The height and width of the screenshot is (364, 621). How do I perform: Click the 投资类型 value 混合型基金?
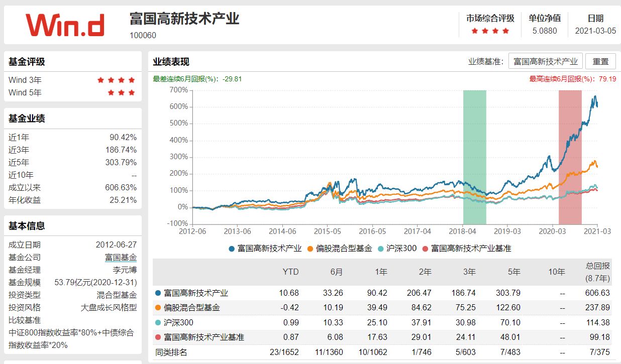click(x=117, y=295)
